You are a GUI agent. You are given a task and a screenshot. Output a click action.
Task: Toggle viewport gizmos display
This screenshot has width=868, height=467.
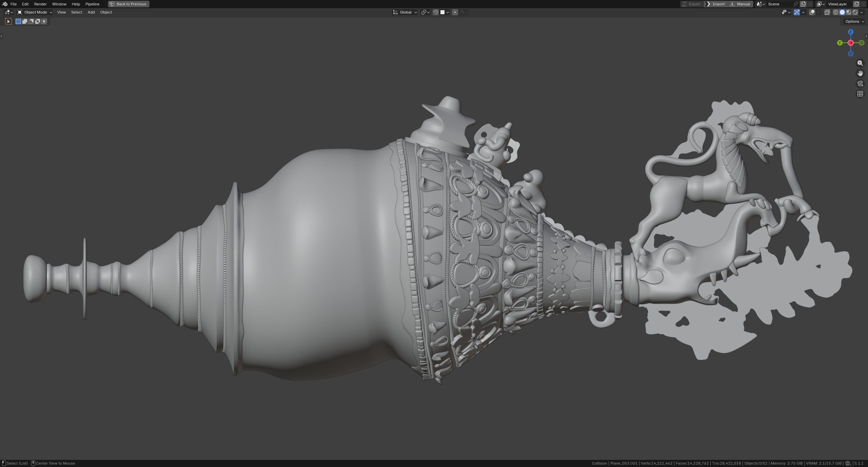pyautogui.click(x=797, y=12)
